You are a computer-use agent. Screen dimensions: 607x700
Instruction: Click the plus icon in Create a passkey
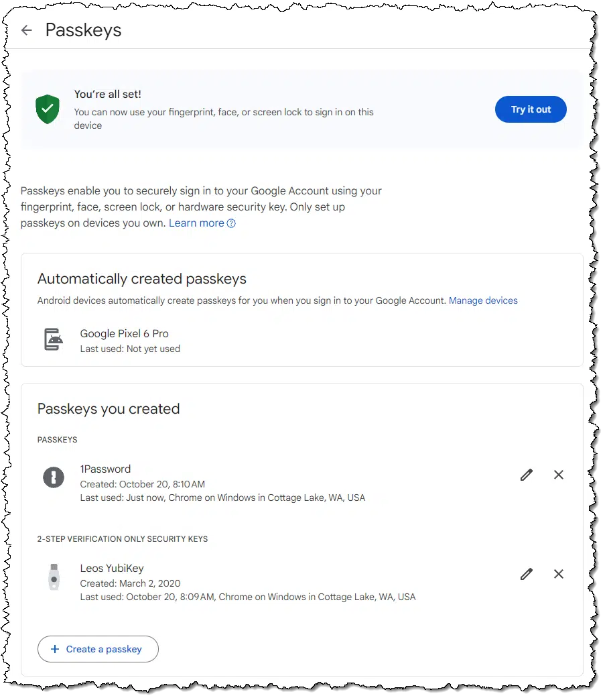click(x=55, y=649)
